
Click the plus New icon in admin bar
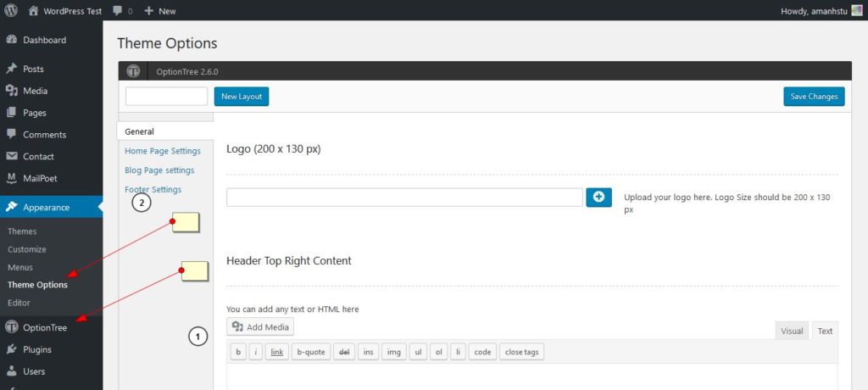click(148, 10)
